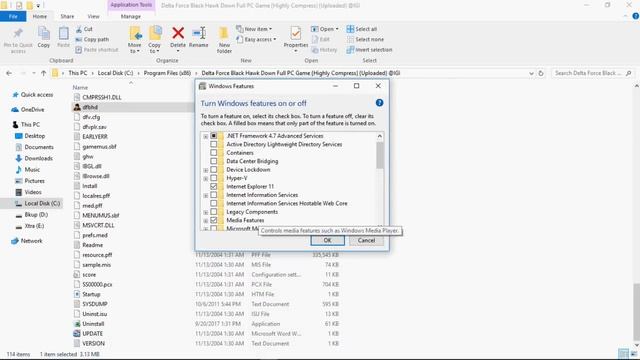This screenshot has height=360, width=640.
Task: Open the File menu
Action: [13, 16]
